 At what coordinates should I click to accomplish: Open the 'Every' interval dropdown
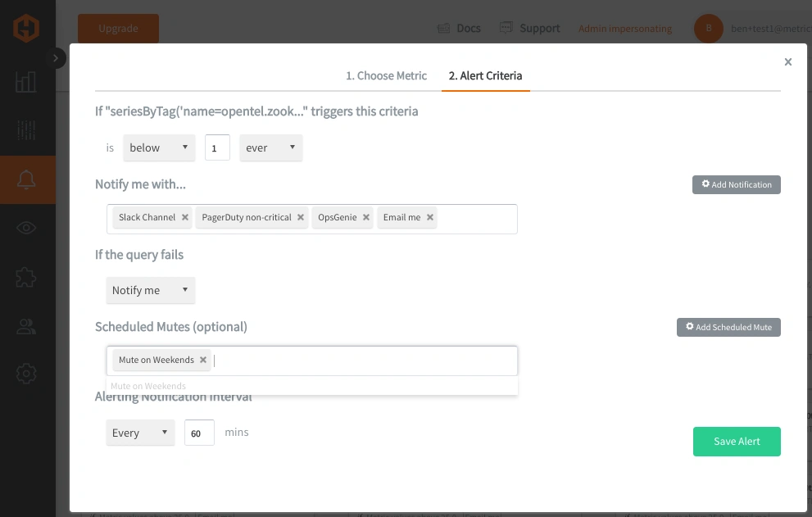tap(140, 433)
